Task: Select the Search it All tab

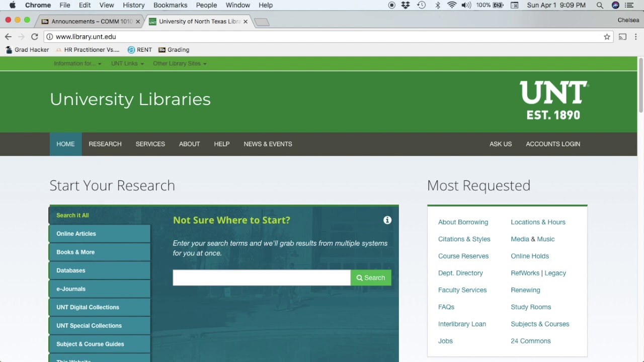Action: [x=100, y=215]
